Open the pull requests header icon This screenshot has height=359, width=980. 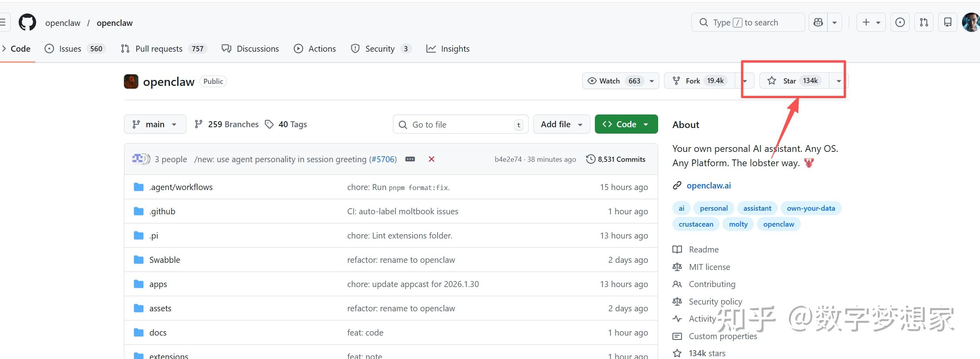(924, 23)
